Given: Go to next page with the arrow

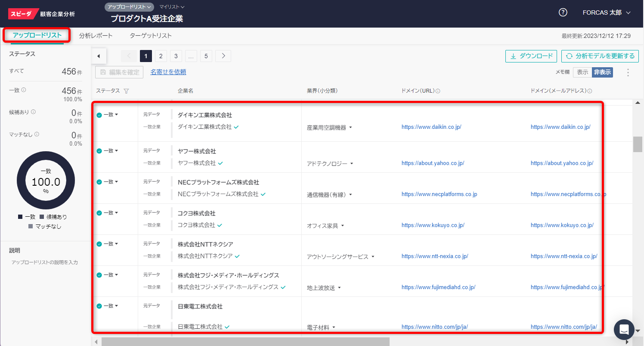Looking at the screenshot, I should tap(223, 56).
